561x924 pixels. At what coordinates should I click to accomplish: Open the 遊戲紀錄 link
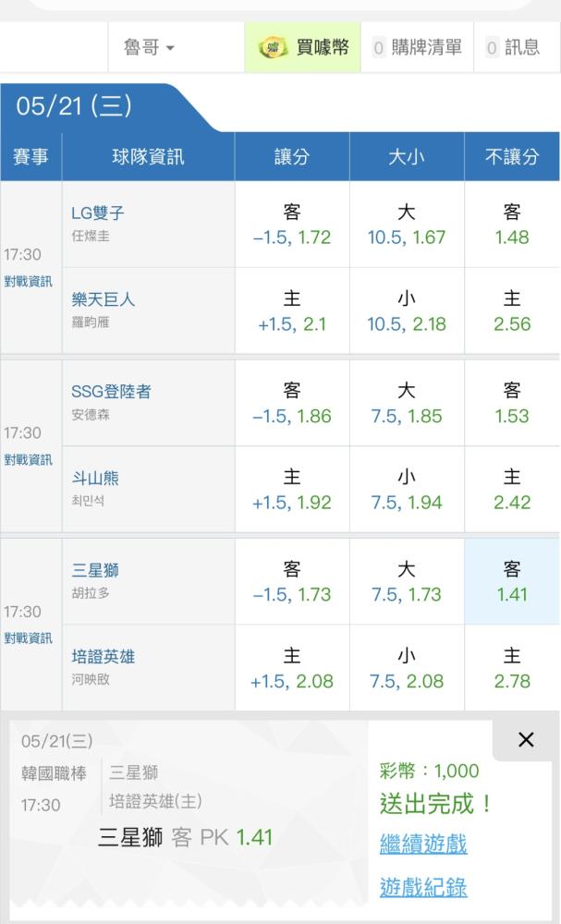point(423,887)
